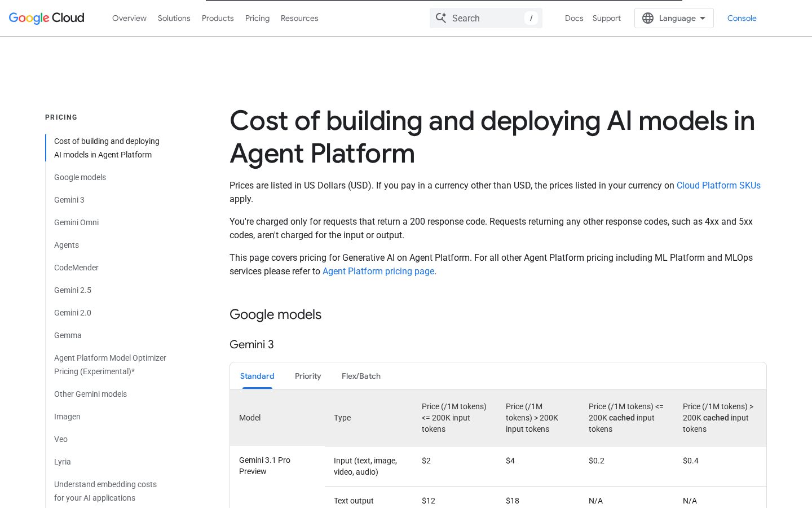Click the $0.4 cached input price cell
The width and height of the screenshot is (812, 508).
pyautogui.click(x=691, y=461)
